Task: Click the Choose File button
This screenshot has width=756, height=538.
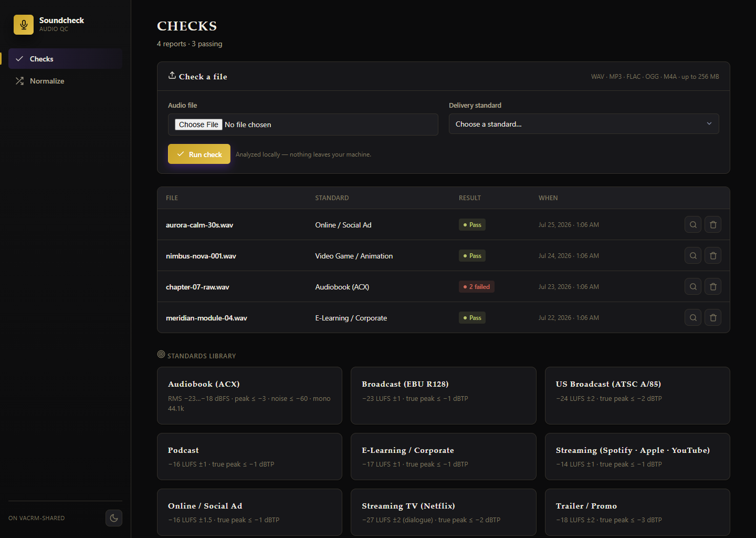Action: click(x=198, y=125)
